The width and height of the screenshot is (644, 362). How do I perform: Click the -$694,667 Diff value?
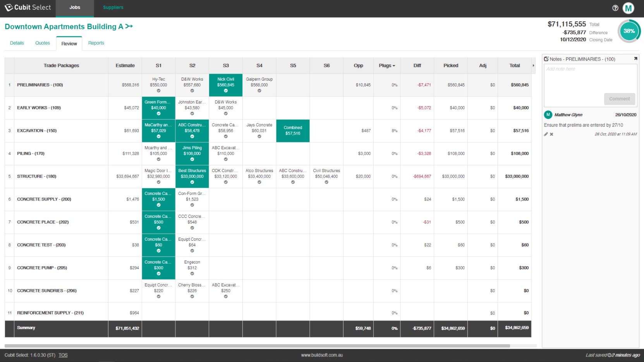point(422,176)
